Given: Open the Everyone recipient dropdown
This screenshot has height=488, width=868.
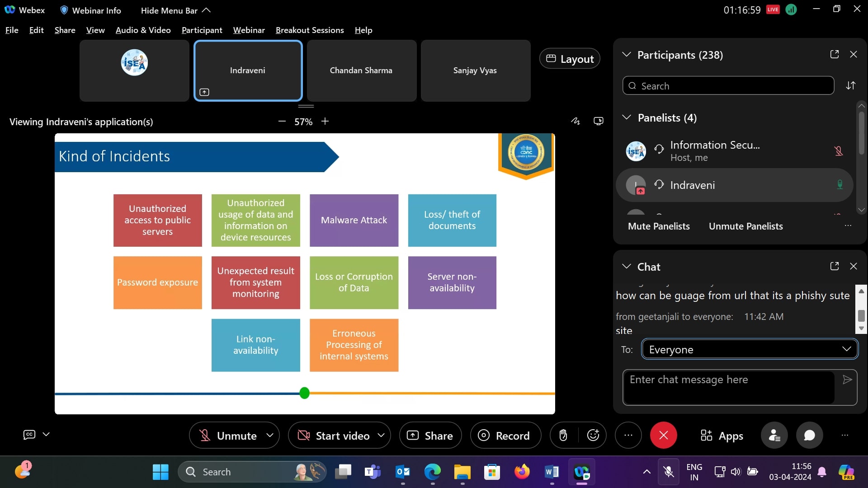Looking at the screenshot, I should coord(750,349).
